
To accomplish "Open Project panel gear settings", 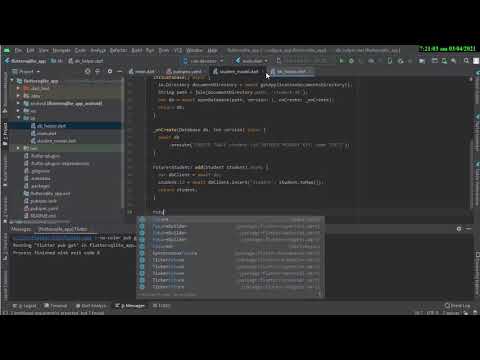I will click(110, 71).
